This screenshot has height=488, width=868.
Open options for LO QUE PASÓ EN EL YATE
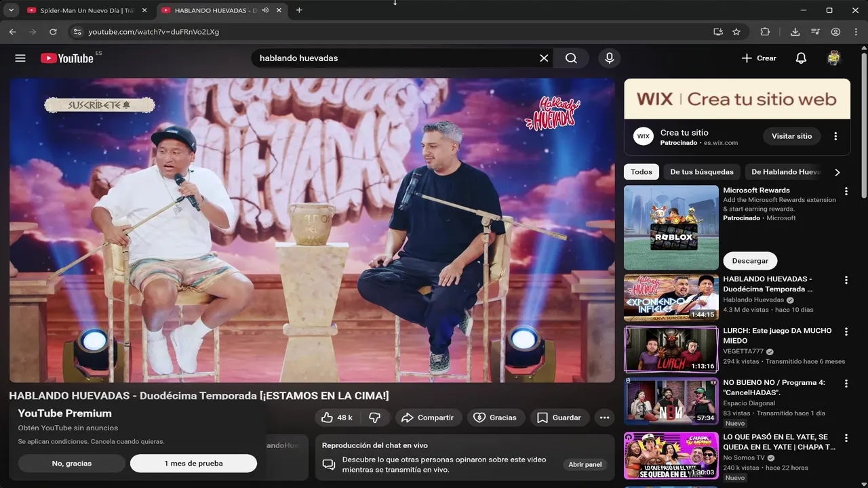click(846, 438)
